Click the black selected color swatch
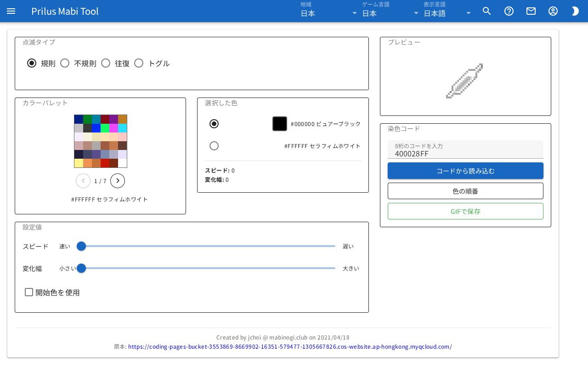 coord(280,124)
